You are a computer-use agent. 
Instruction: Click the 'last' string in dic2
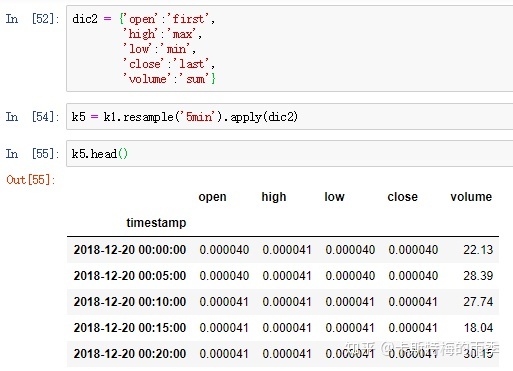point(191,64)
